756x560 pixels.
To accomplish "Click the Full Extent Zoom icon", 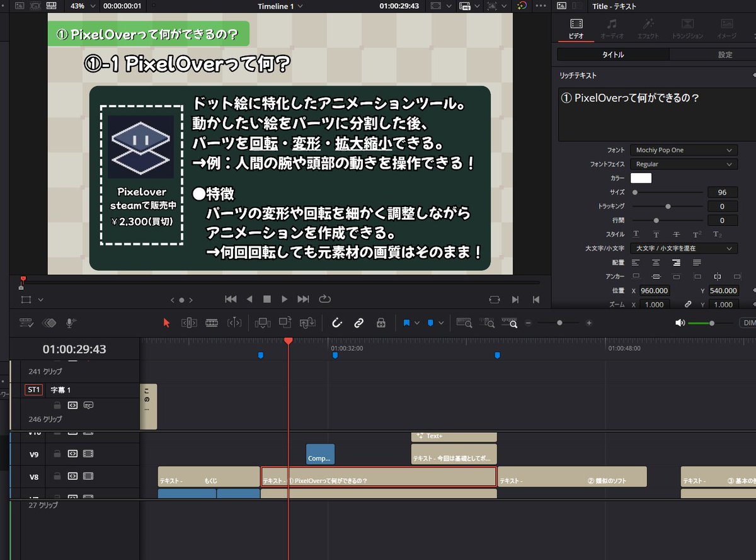I will [x=465, y=323].
